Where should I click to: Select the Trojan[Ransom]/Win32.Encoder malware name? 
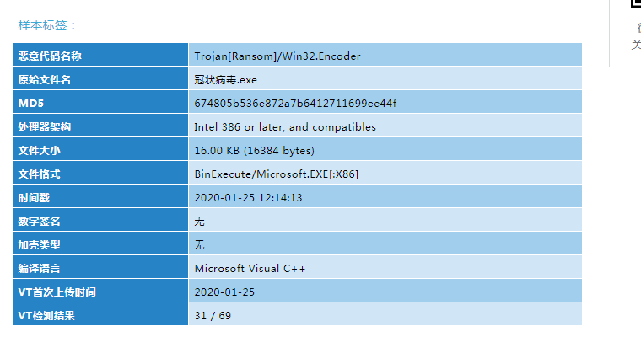pyautogui.click(x=277, y=56)
